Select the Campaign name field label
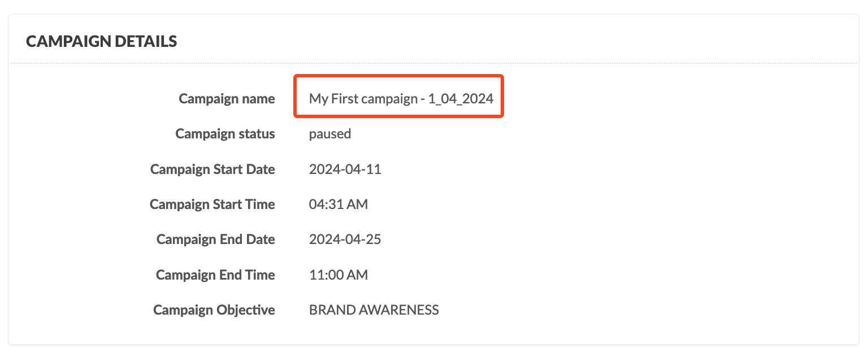The width and height of the screenshot is (868, 357). click(x=227, y=99)
